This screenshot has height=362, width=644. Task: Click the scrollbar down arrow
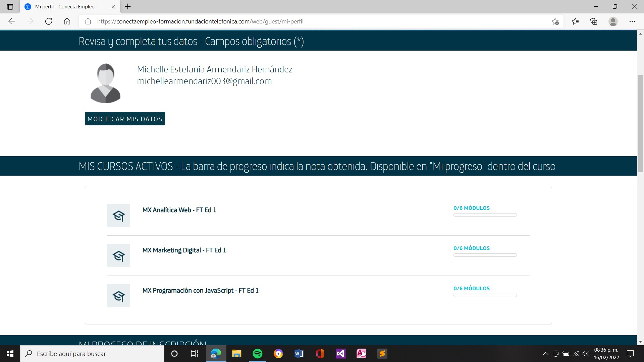tap(640, 342)
